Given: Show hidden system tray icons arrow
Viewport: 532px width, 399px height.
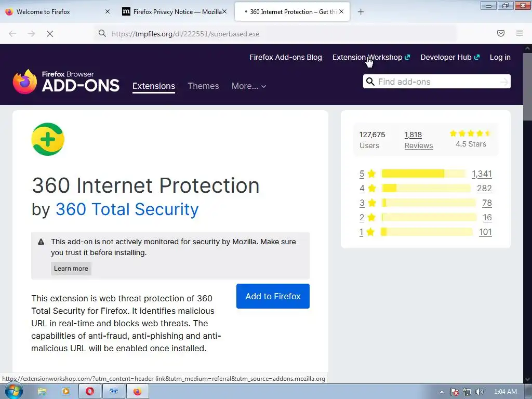Looking at the screenshot, I should point(442,392).
